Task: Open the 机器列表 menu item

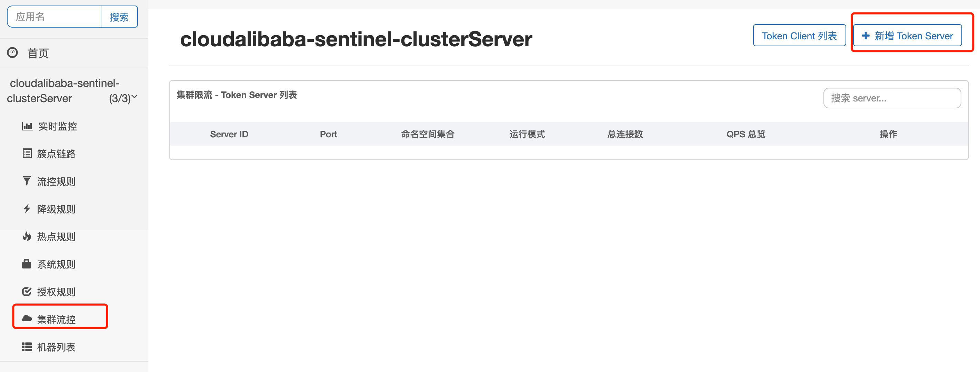Action: [56, 347]
